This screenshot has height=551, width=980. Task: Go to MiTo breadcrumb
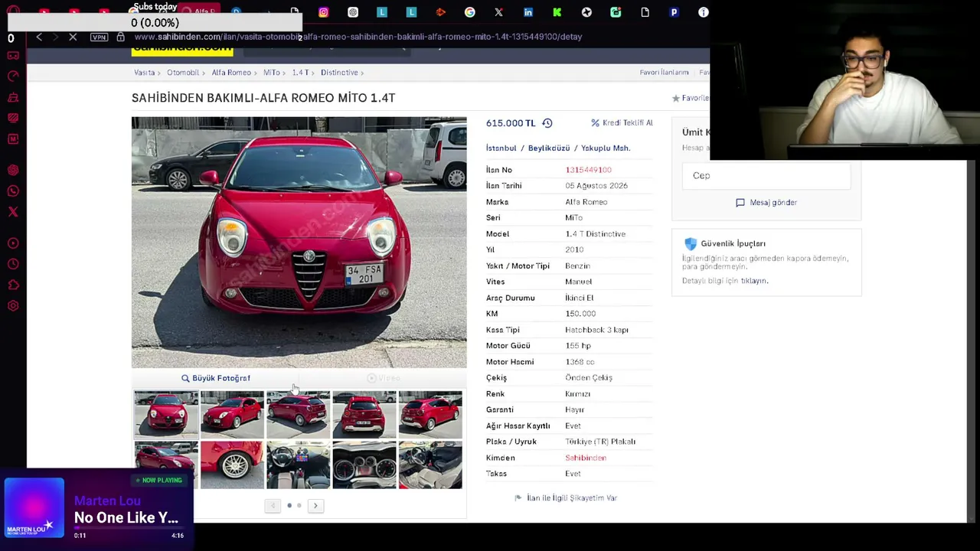point(272,73)
